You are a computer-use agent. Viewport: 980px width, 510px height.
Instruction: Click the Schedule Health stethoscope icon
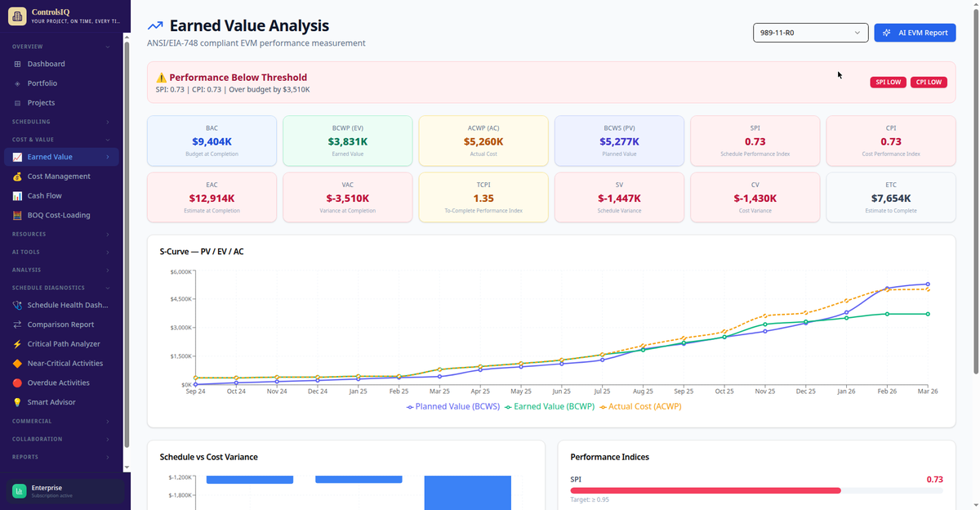17,305
